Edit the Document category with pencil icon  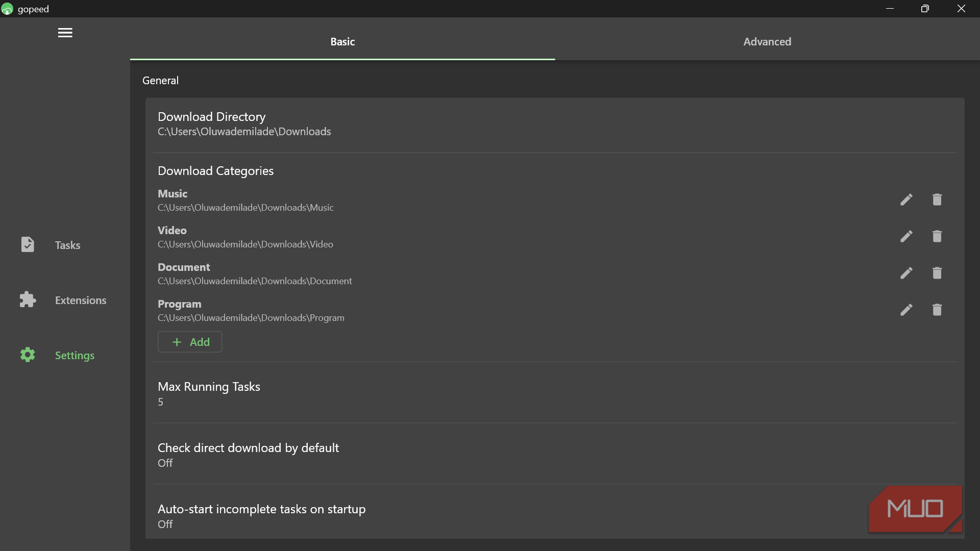pyautogui.click(x=906, y=273)
